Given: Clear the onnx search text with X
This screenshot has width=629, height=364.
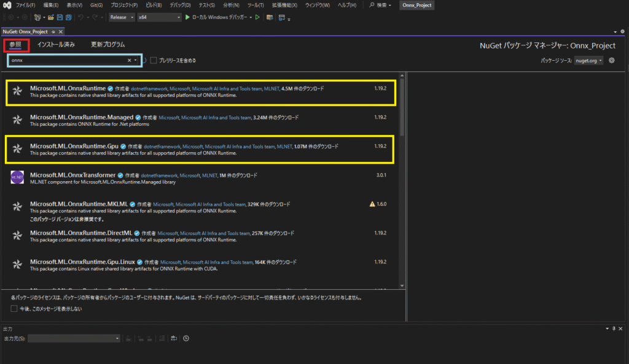Looking at the screenshot, I should (129, 60).
